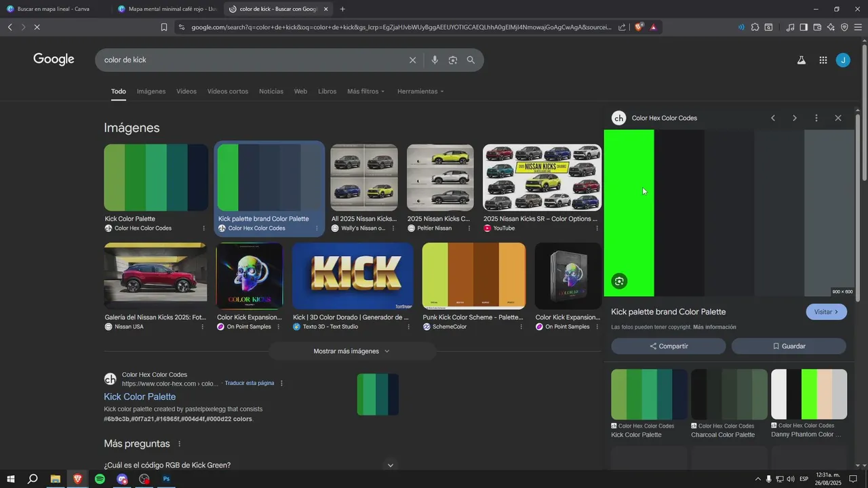Expand Mostrar más imágenes
The image size is (868, 488).
point(352,351)
